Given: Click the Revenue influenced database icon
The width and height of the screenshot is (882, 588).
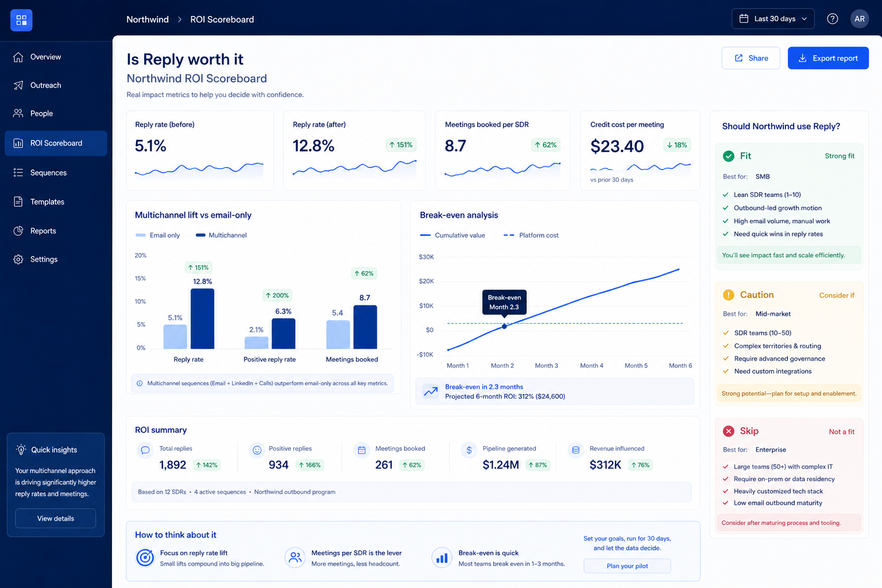Looking at the screenshot, I should (x=576, y=450).
